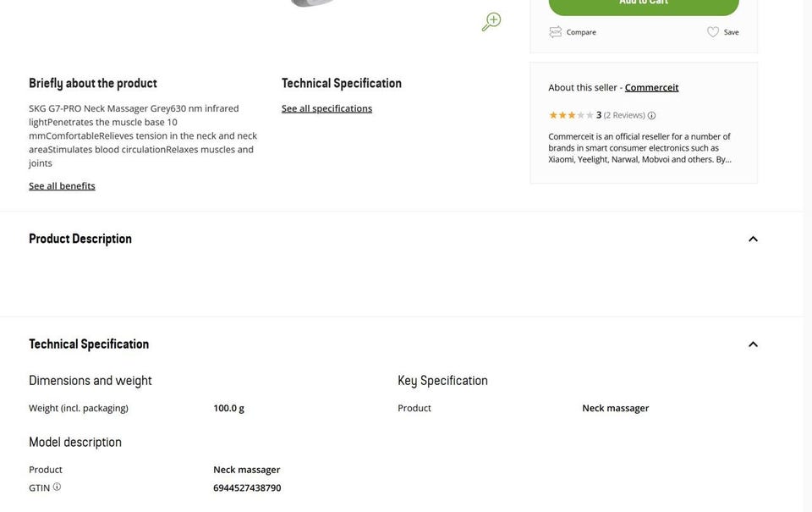Collapse the Product Description section chevron

click(x=753, y=239)
